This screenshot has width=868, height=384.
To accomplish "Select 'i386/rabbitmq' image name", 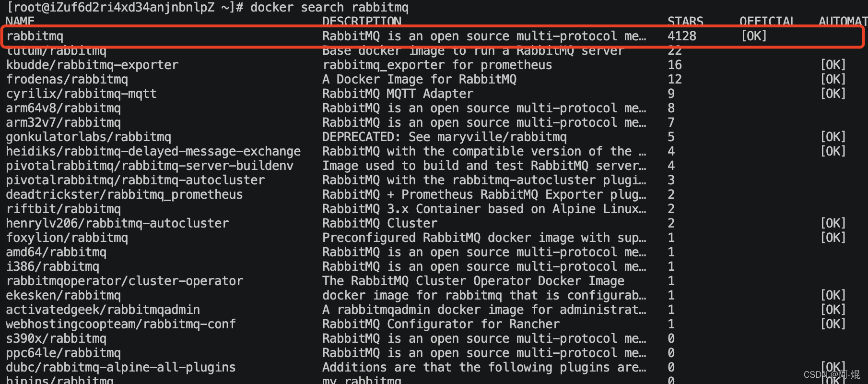I will (53, 266).
